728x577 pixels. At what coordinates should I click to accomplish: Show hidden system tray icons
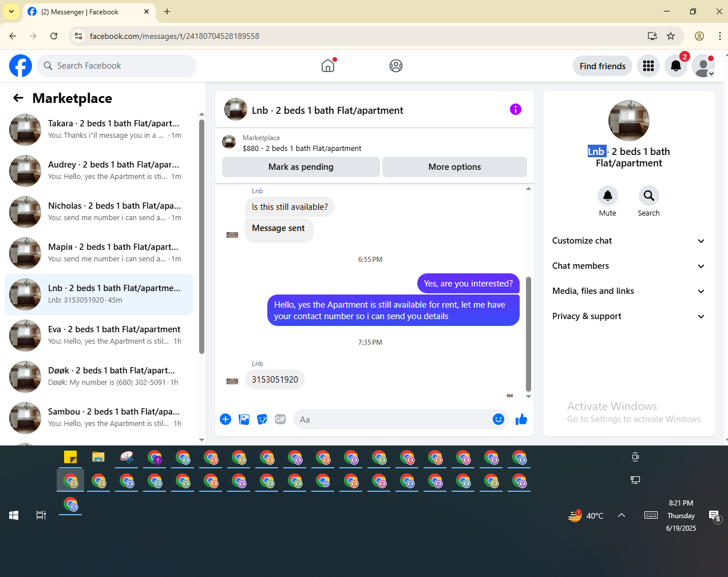(622, 515)
